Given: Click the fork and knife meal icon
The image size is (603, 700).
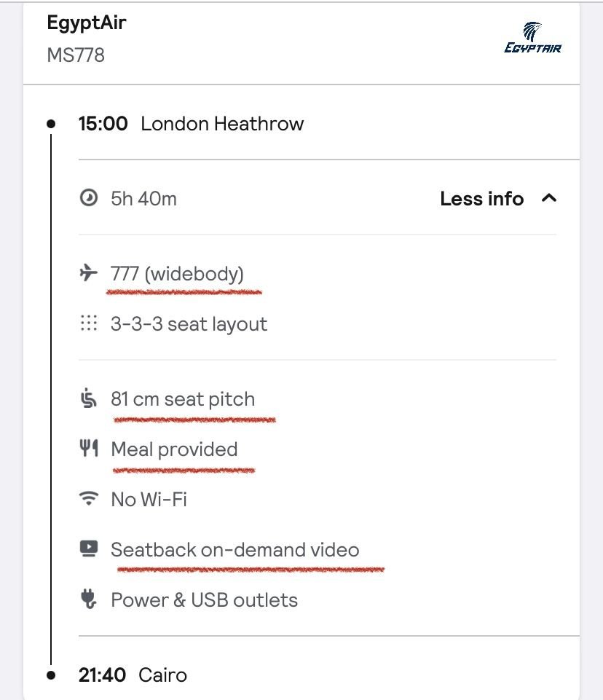Looking at the screenshot, I should click(89, 449).
